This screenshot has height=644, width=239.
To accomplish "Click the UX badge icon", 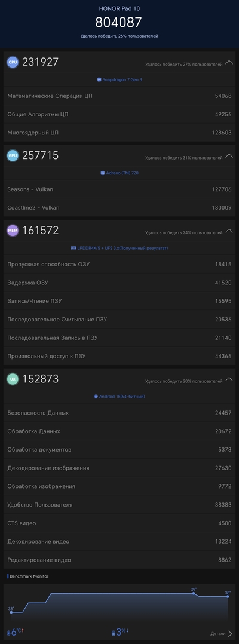I will pos(13,379).
